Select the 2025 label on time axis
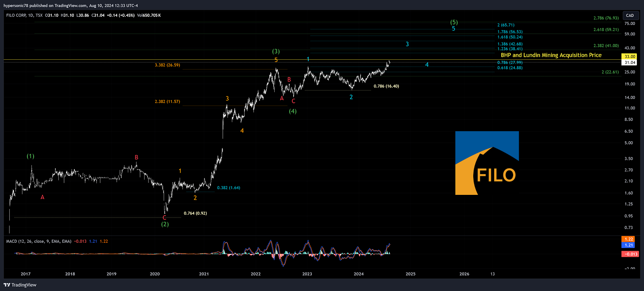Screen dimensions: 644x291 (x=410, y=274)
